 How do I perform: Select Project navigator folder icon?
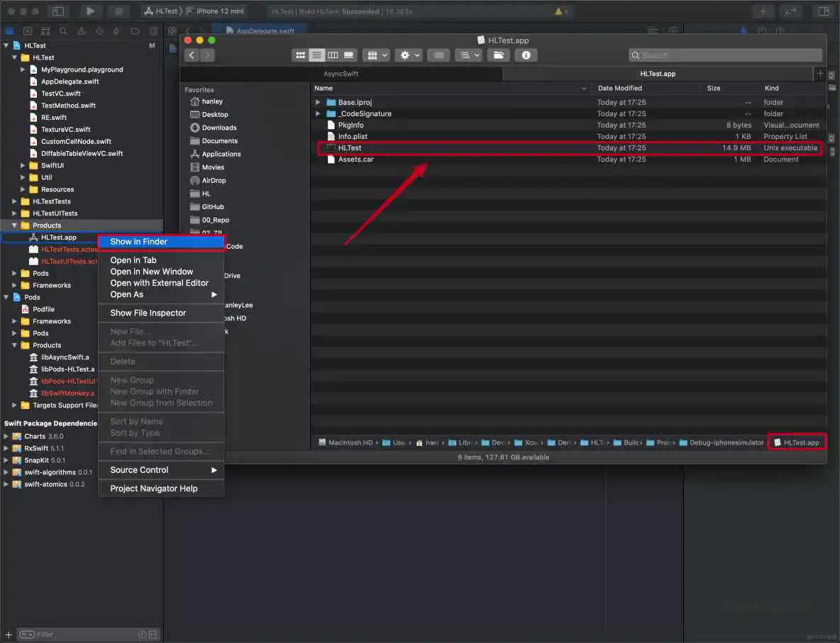[x=10, y=31]
